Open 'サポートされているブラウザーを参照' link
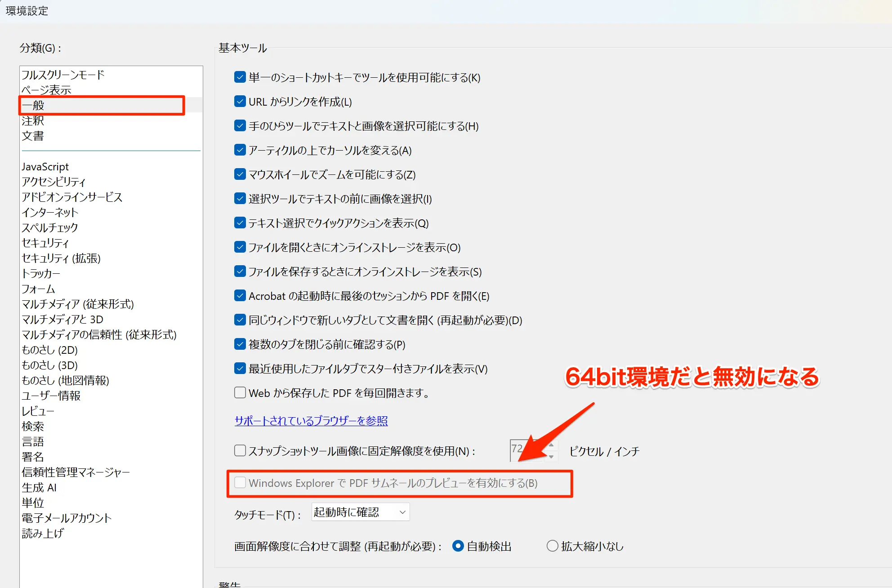892x588 pixels. tap(311, 421)
